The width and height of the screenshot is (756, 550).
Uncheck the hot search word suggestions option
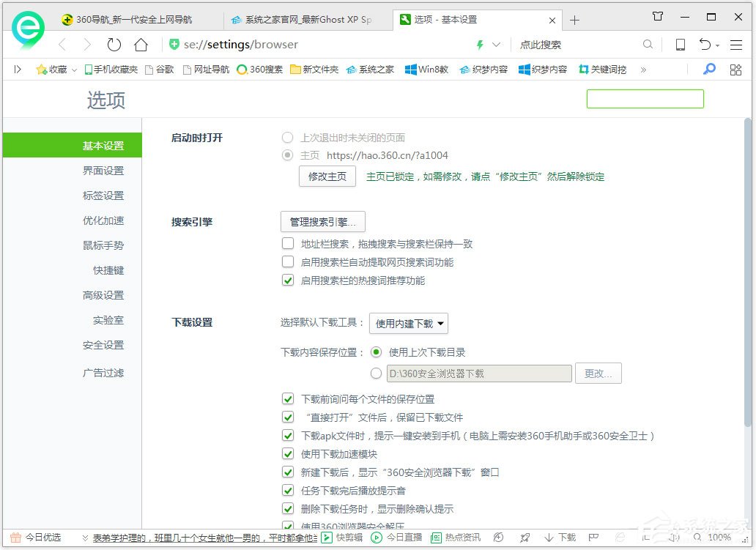click(288, 280)
